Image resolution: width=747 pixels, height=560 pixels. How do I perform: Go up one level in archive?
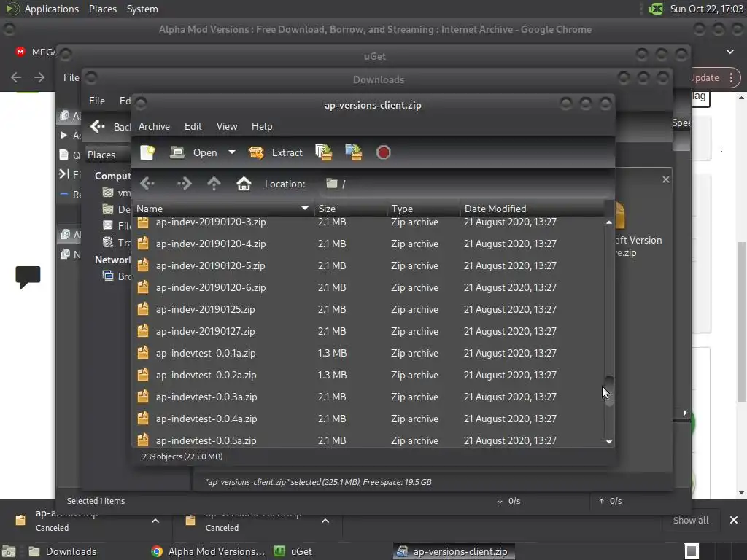214,183
